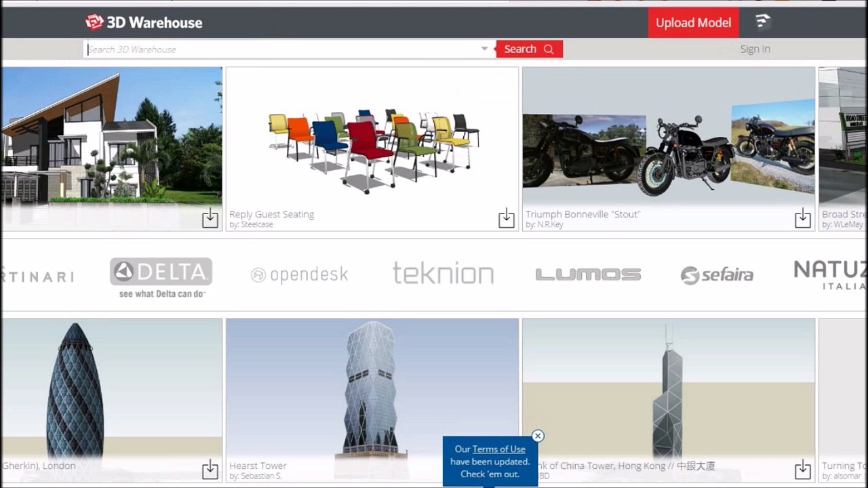This screenshot has height=488, width=868.
Task: Focus the Search 3D Warehouse field
Action: click(281, 49)
